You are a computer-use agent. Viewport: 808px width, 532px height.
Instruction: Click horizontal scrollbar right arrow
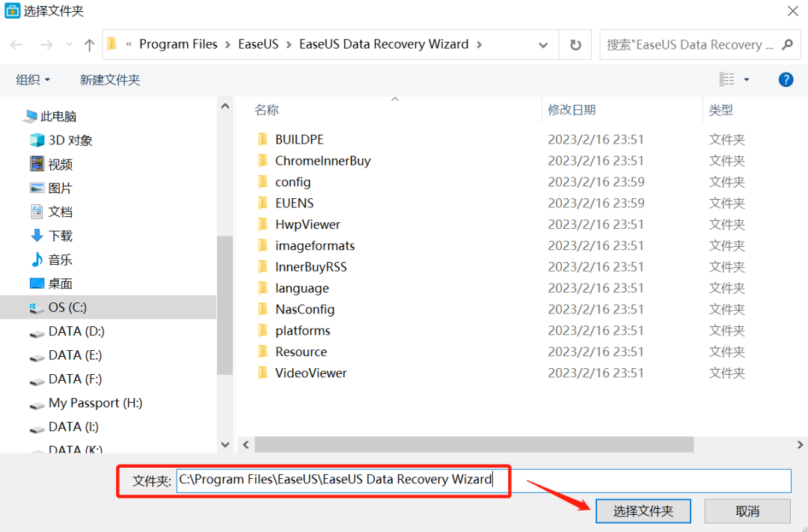800,444
